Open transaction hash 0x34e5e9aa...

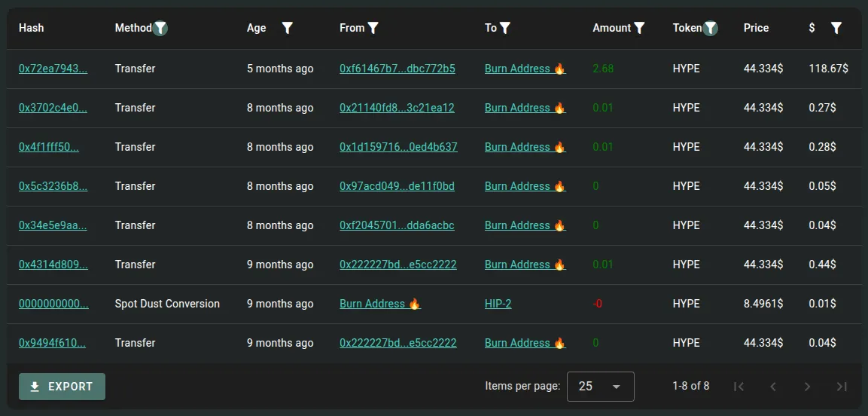tap(53, 225)
